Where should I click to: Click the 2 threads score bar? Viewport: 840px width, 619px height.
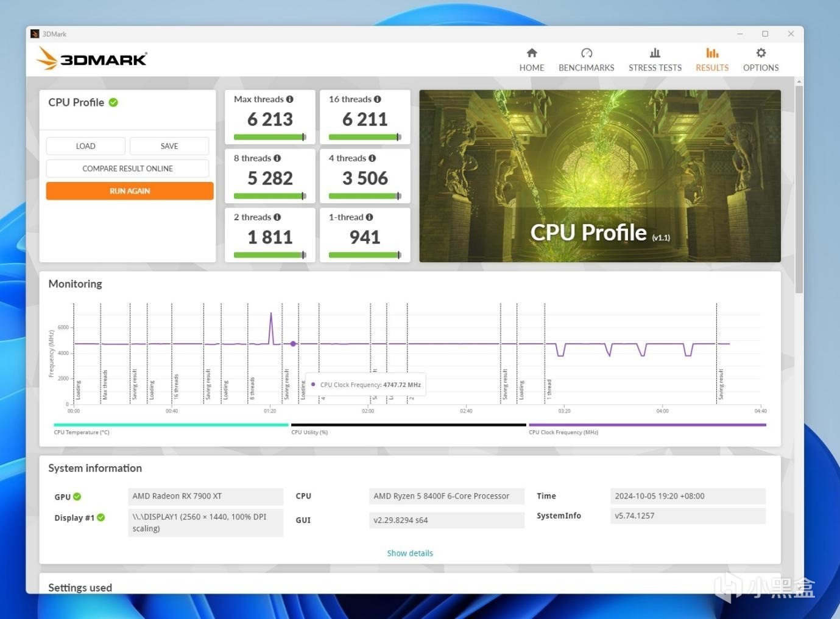(270, 255)
